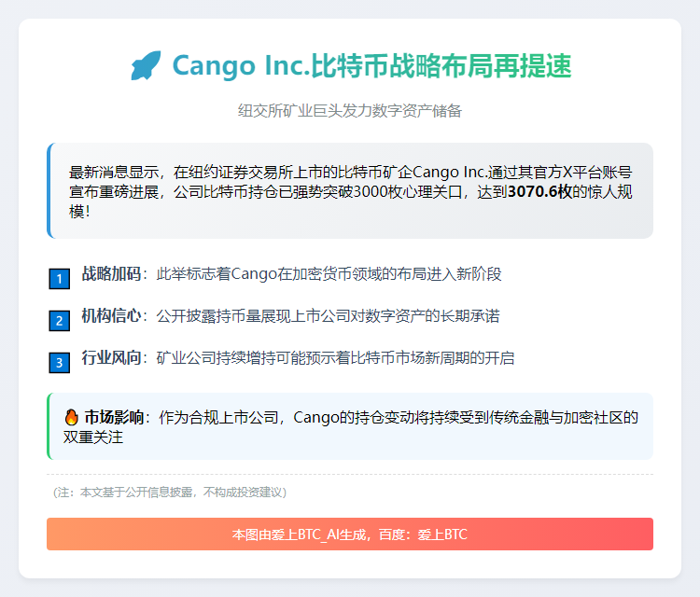Image resolution: width=700 pixels, height=597 pixels.
Task: Select the headline Cango Inc.比特币战略布局再提速
Action: click(371, 65)
